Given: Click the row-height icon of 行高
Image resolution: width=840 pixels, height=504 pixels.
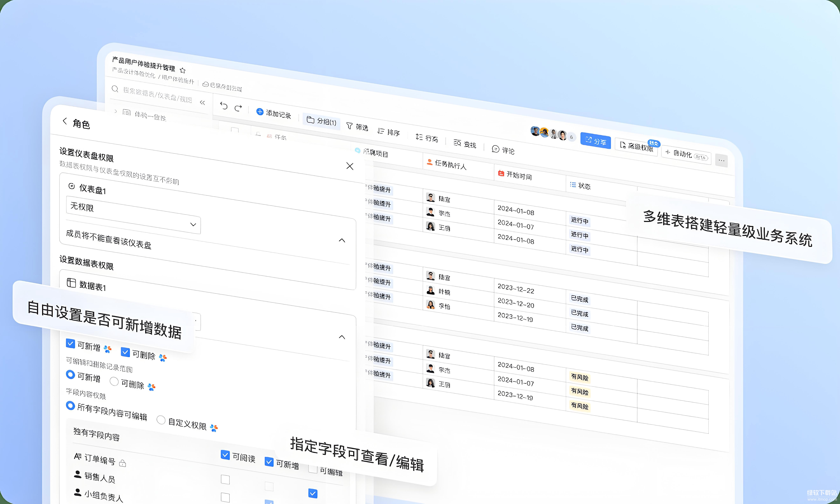Looking at the screenshot, I should (x=419, y=136).
